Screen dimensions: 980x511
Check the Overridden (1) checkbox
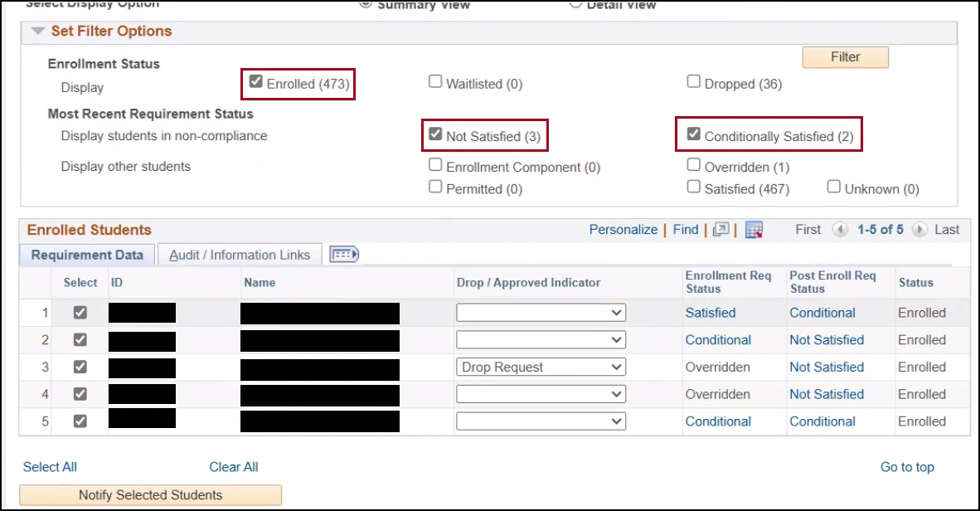point(693,165)
